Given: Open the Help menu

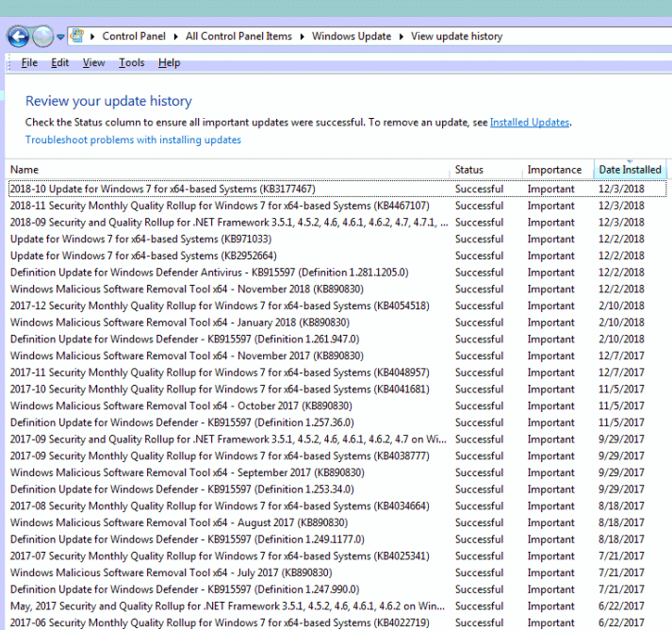Looking at the screenshot, I should coord(170,62).
